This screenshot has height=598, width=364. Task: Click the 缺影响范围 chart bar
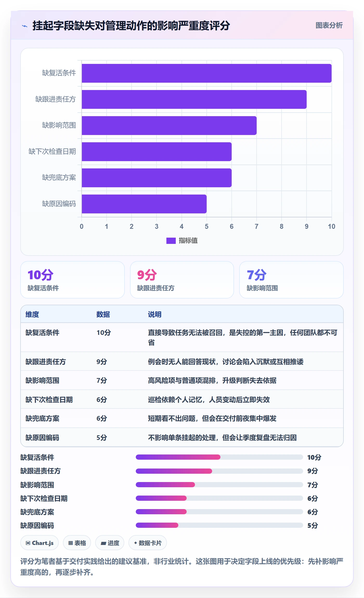coord(169,126)
